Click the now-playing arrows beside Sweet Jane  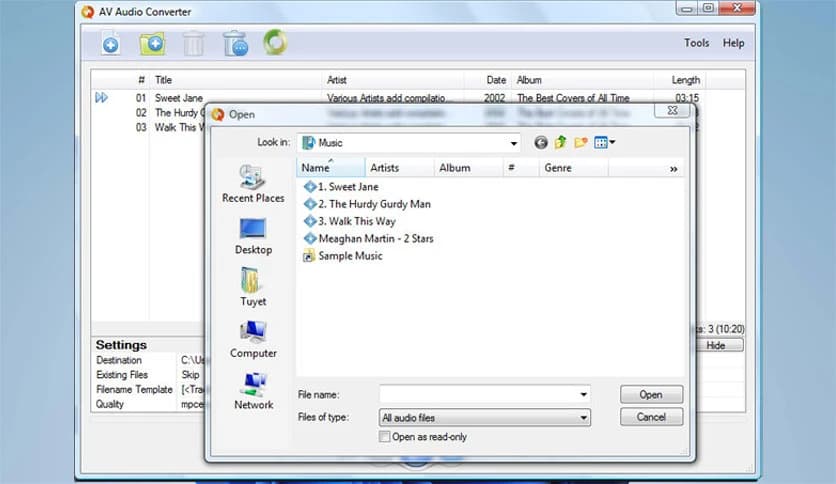point(101,98)
